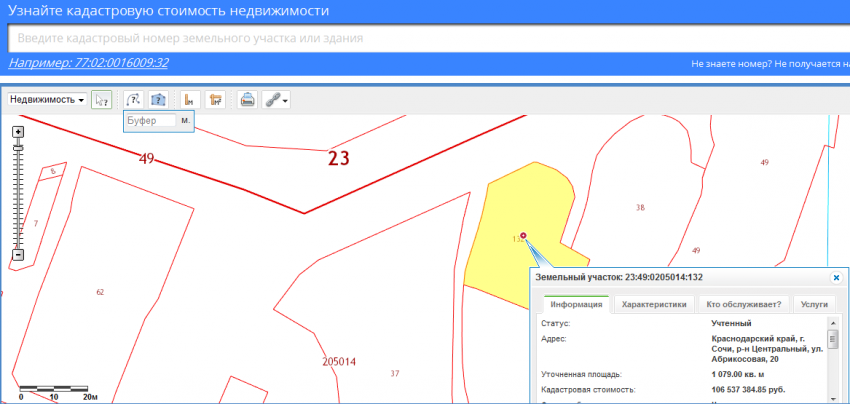
Task: Switch to the Характеристики tab
Action: (x=654, y=305)
